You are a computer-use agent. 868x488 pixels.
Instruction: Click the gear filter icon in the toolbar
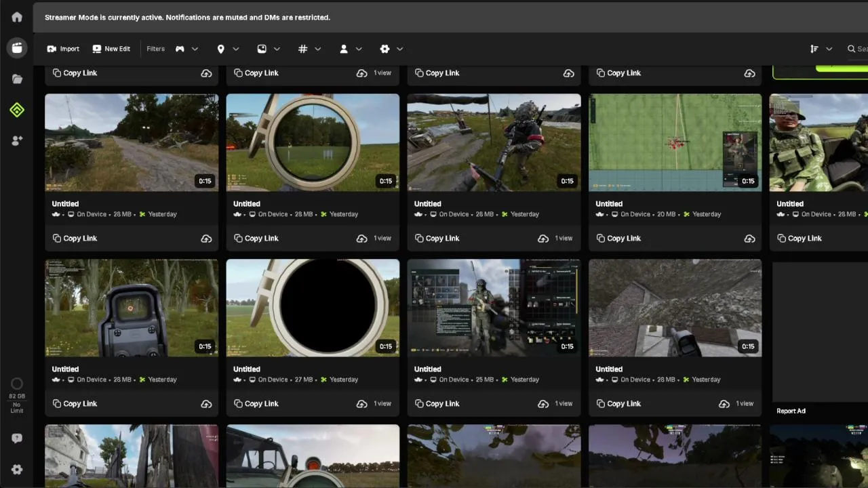point(384,49)
